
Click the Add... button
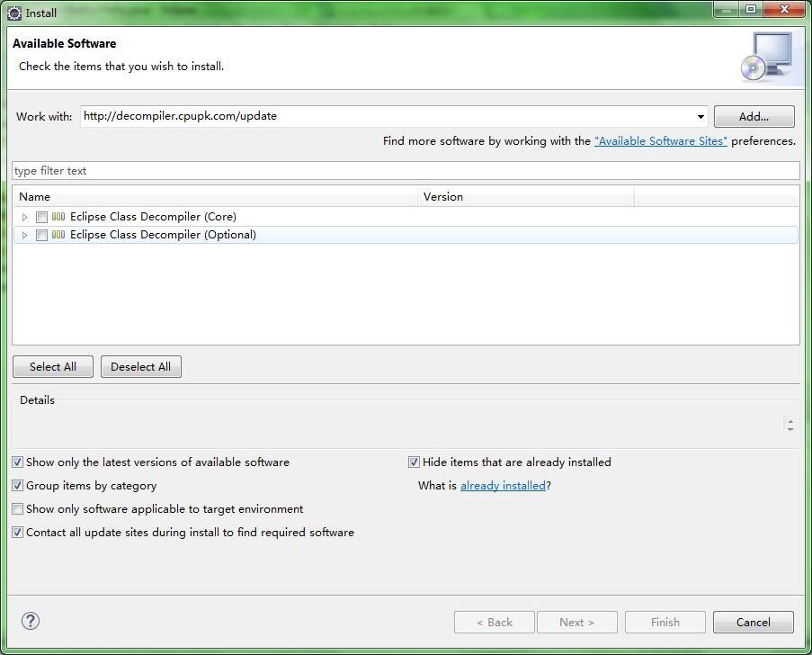754,117
